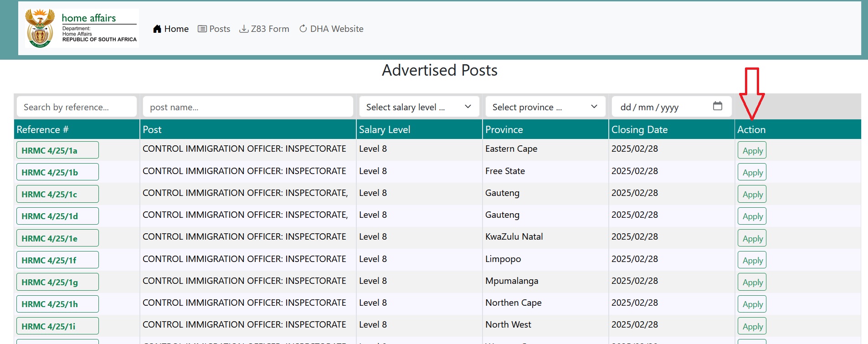
Task: Open reference HRMC 4/25/1e
Action: coord(57,238)
